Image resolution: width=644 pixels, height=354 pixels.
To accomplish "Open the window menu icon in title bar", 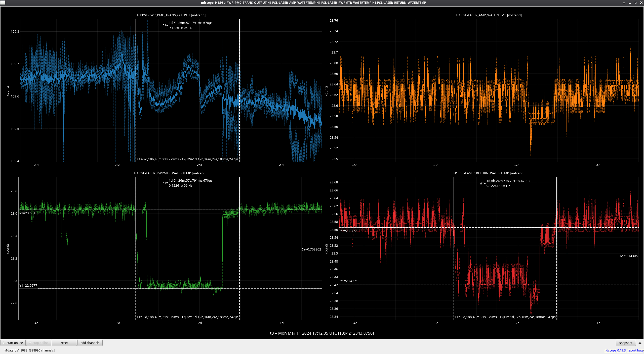I will tap(3, 3).
